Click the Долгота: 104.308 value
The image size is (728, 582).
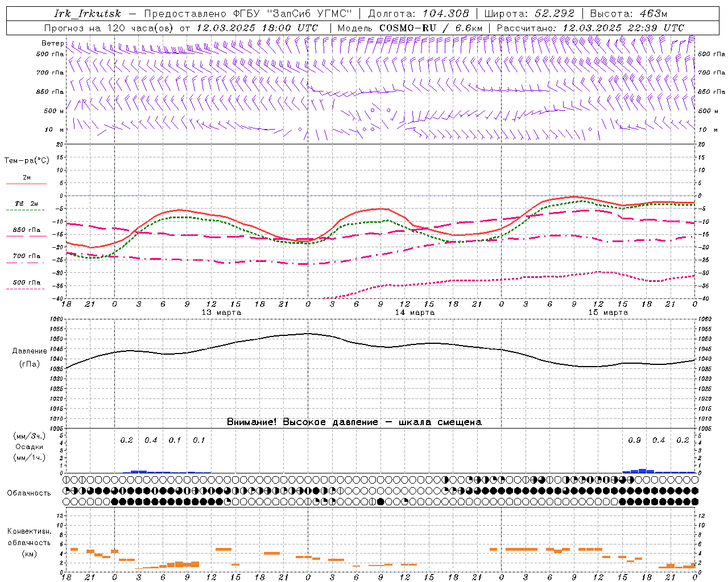pos(419,14)
